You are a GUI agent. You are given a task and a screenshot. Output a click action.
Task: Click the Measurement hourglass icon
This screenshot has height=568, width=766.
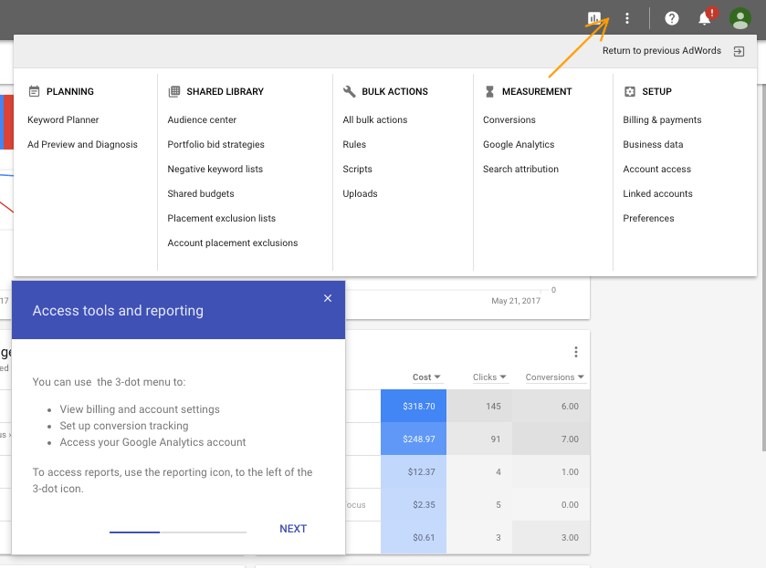pyautogui.click(x=489, y=91)
